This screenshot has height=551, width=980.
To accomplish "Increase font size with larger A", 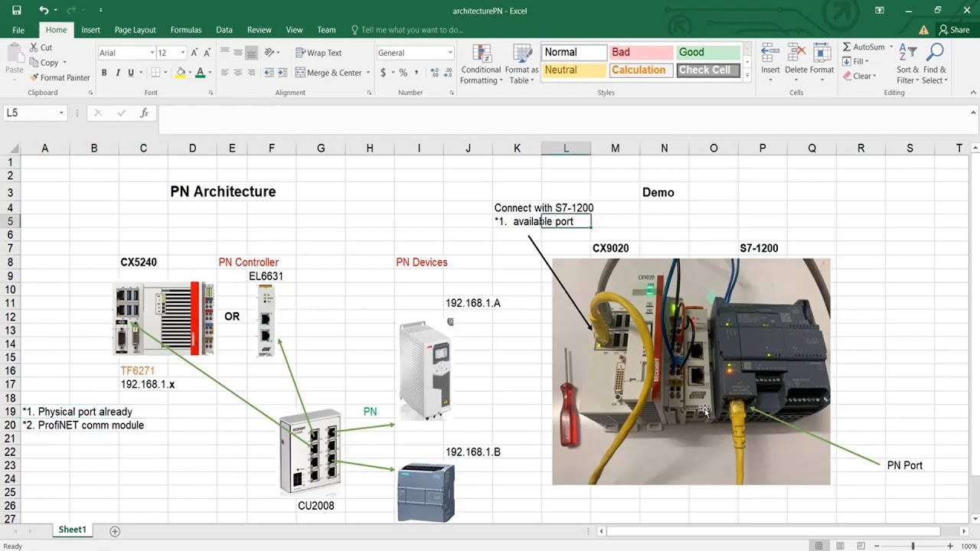I will (194, 53).
